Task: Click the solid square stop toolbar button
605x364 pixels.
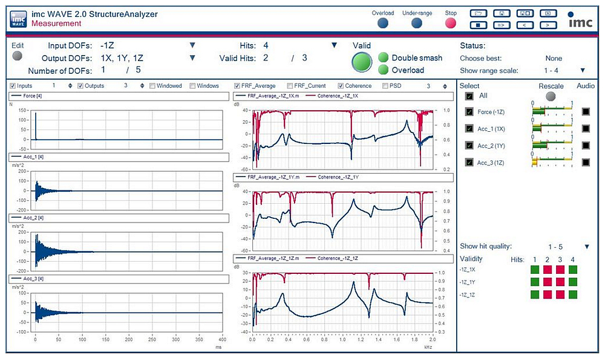Action: tap(479, 25)
